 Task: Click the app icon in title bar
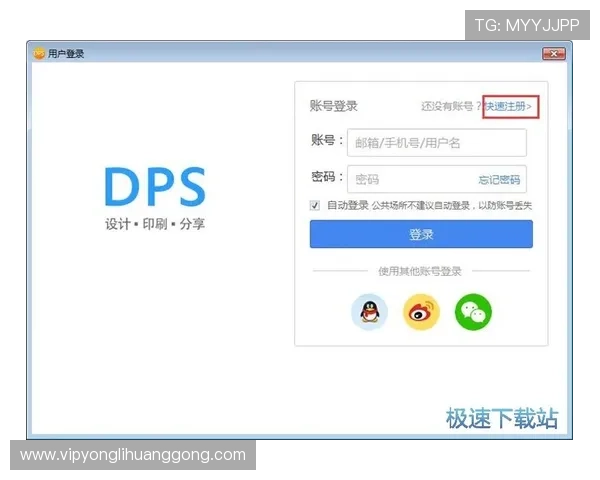[39, 54]
